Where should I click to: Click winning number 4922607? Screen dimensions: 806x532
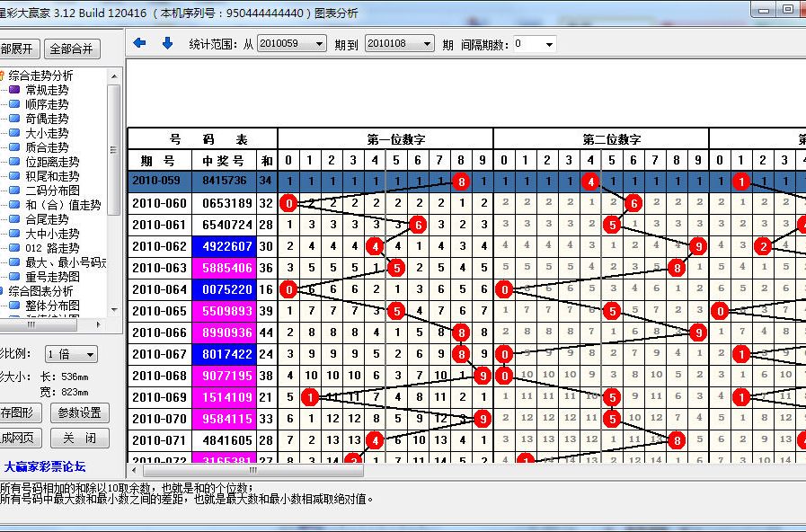tap(224, 246)
